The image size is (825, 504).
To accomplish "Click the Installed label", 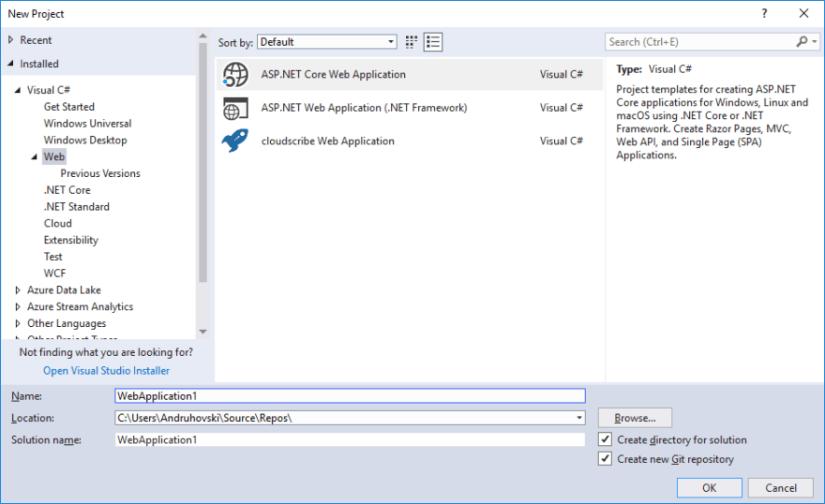I will (x=39, y=64).
